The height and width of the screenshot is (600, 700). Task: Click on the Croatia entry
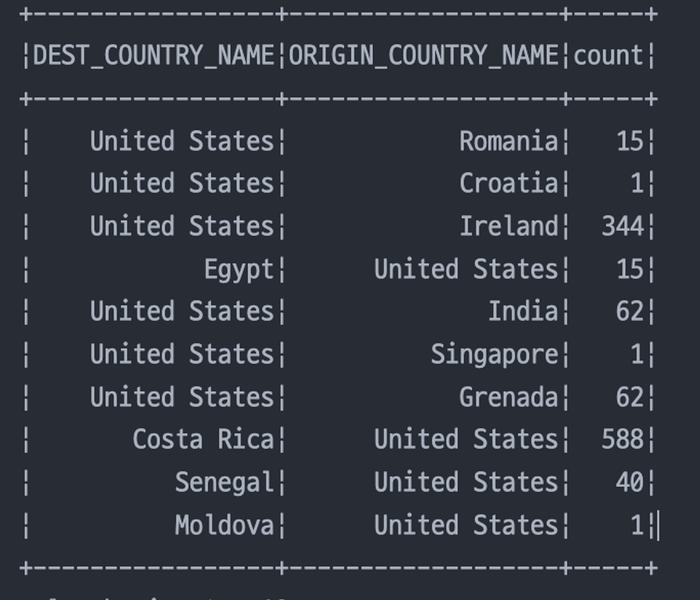pyautogui.click(x=508, y=184)
